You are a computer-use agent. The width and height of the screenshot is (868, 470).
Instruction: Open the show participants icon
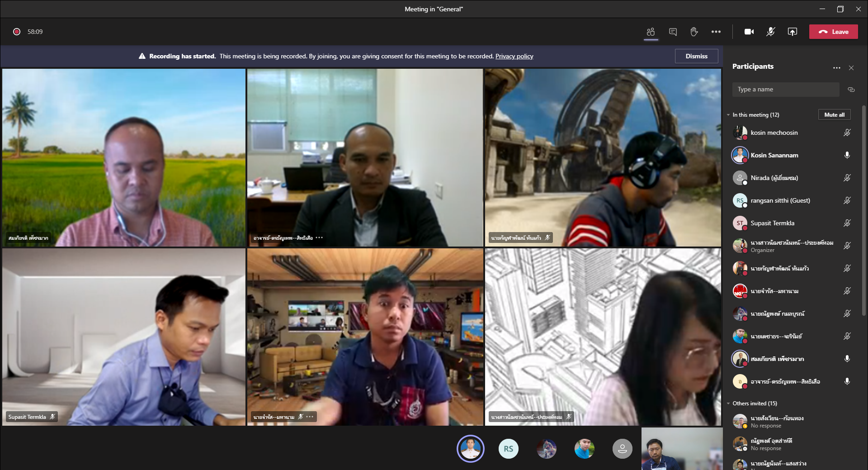(x=651, y=32)
